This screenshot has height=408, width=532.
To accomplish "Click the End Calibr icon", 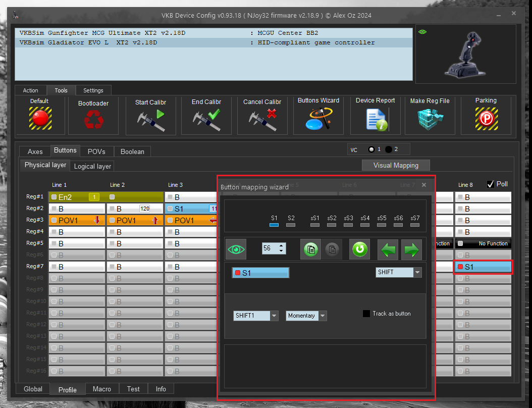I will tap(206, 120).
